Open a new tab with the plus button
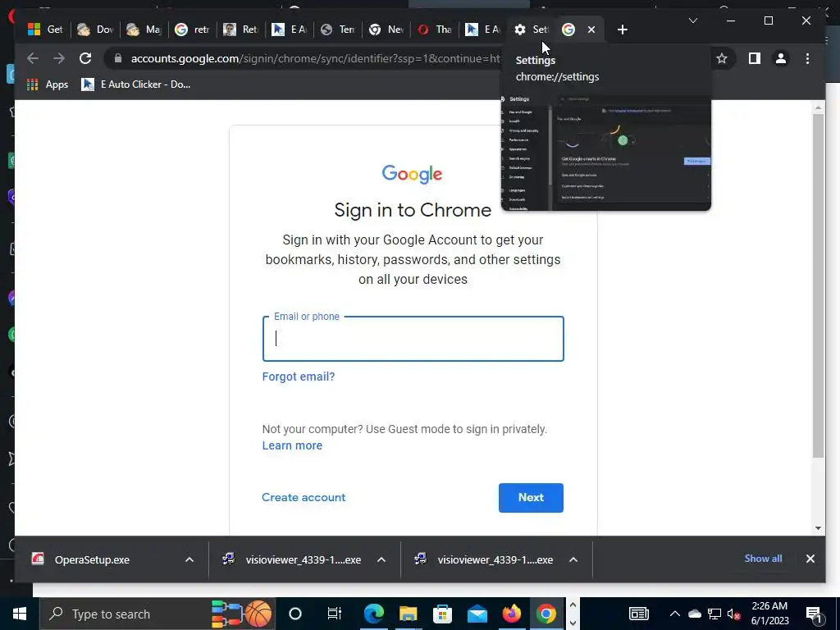 point(622,30)
